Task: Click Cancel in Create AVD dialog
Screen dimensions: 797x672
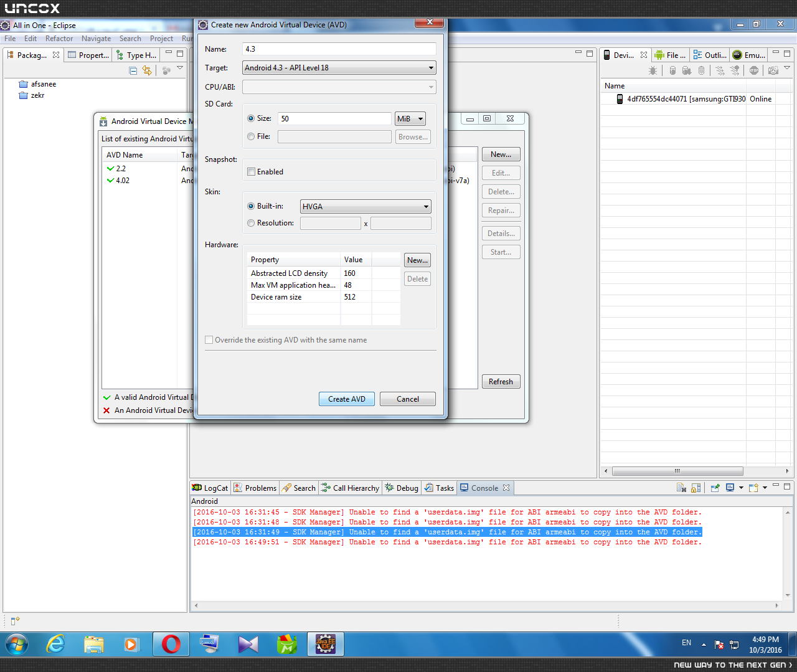Action: tap(408, 399)
